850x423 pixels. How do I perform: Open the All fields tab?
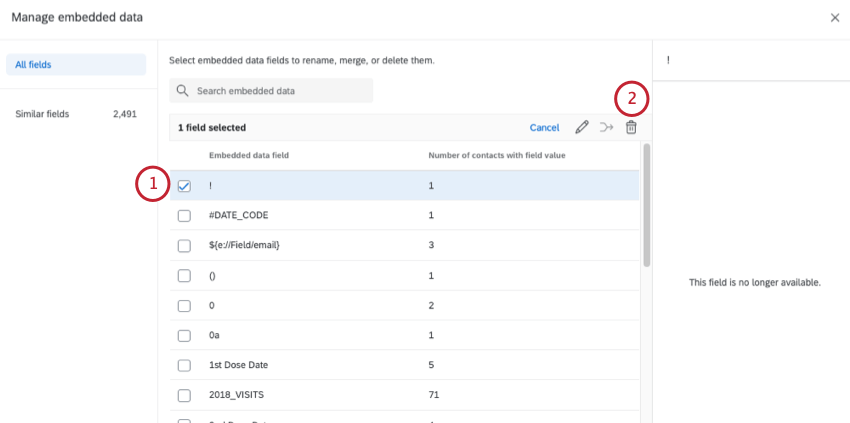[76, 65]
